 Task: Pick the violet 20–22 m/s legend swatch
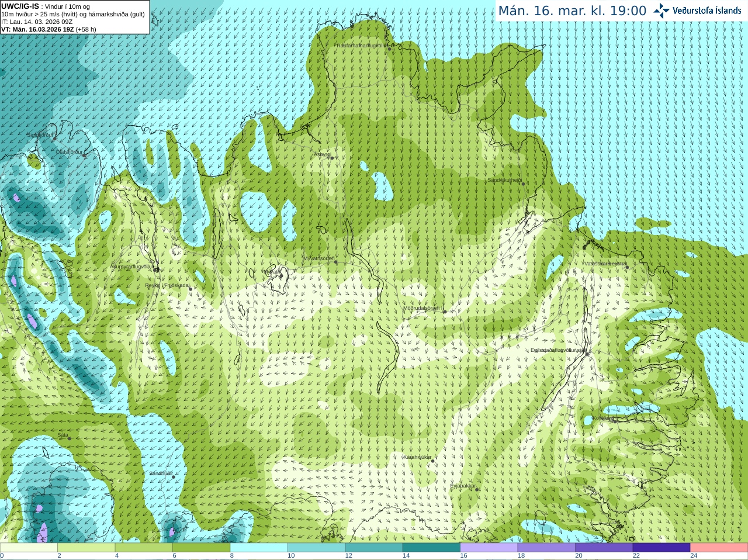pyautogui.click(x=604, y=548)
